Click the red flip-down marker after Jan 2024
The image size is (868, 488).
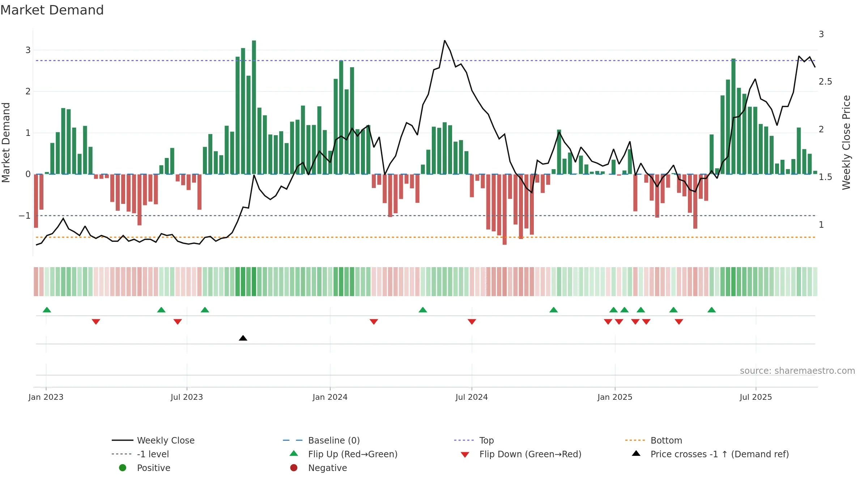(374, 322)
